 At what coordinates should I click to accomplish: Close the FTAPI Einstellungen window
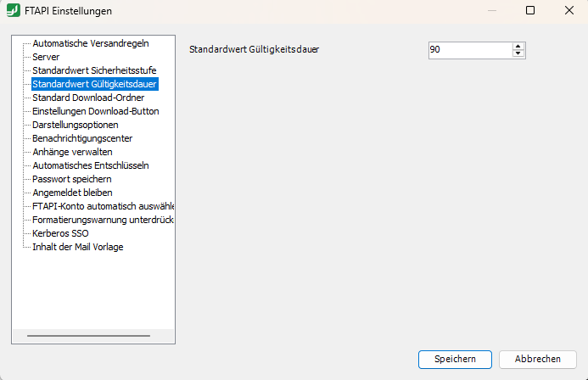point(568,10)
